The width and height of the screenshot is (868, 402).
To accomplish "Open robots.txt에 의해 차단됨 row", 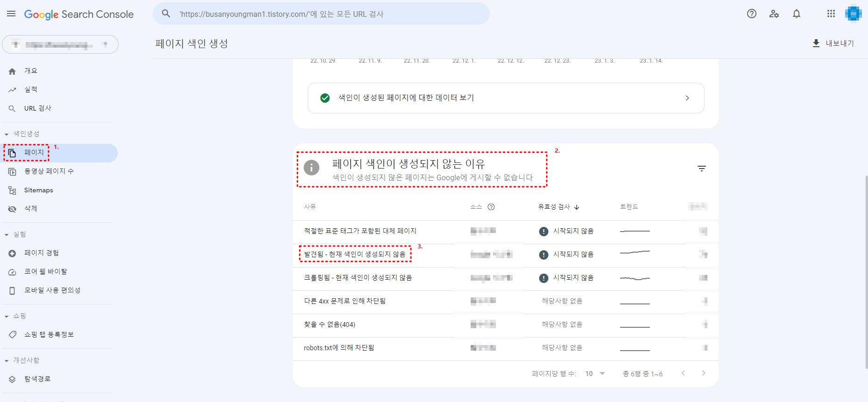I will pos(505,349).
